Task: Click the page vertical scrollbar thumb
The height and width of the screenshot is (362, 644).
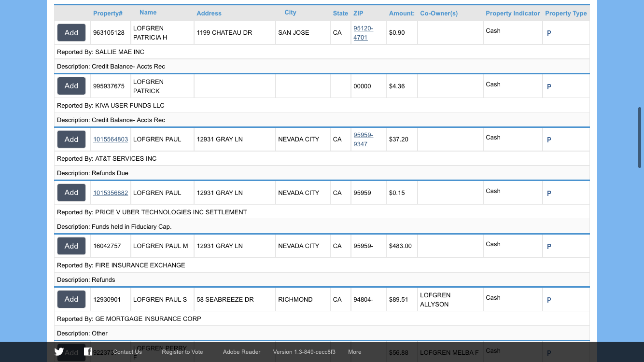Action: (x=640, y=138)
